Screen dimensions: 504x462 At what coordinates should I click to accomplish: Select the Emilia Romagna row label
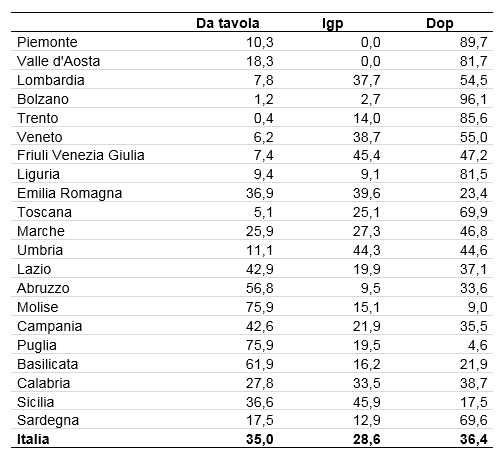(x=69, y=193)
